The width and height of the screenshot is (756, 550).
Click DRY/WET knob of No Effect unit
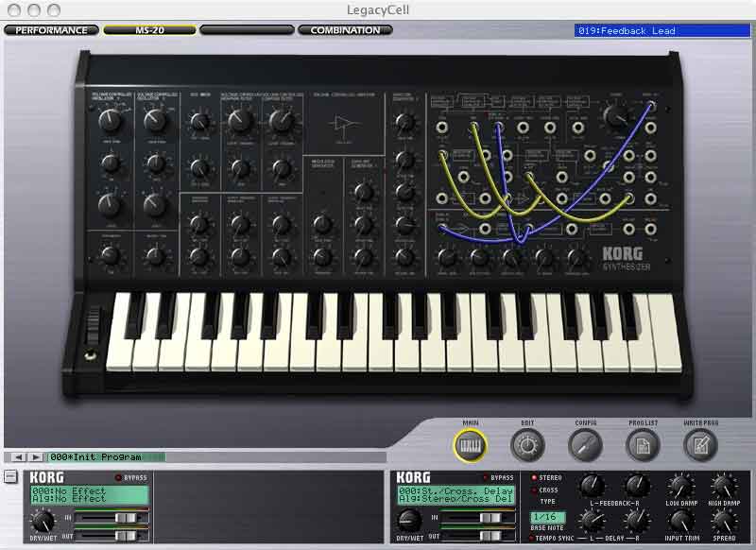43,522
